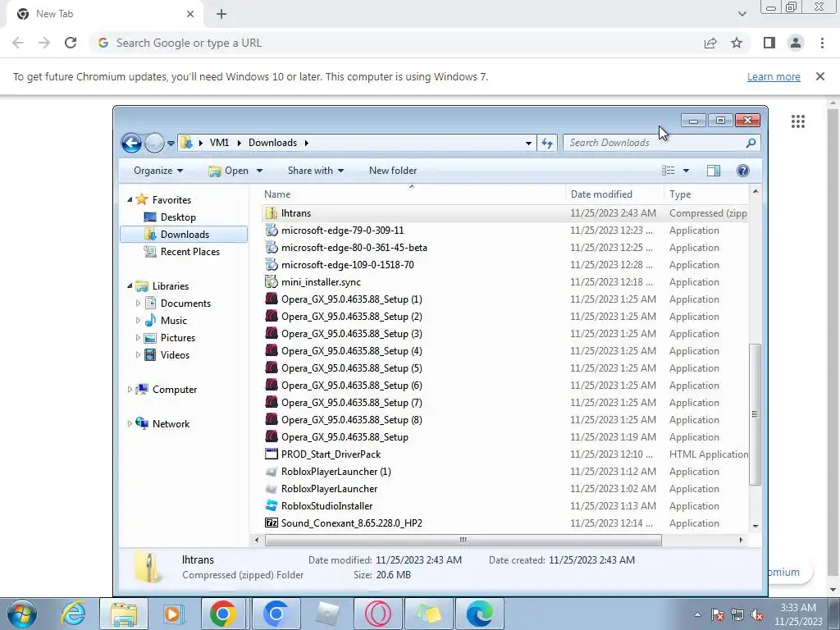Select the RobloxStudioInstaller file icon

click(272, 505)
